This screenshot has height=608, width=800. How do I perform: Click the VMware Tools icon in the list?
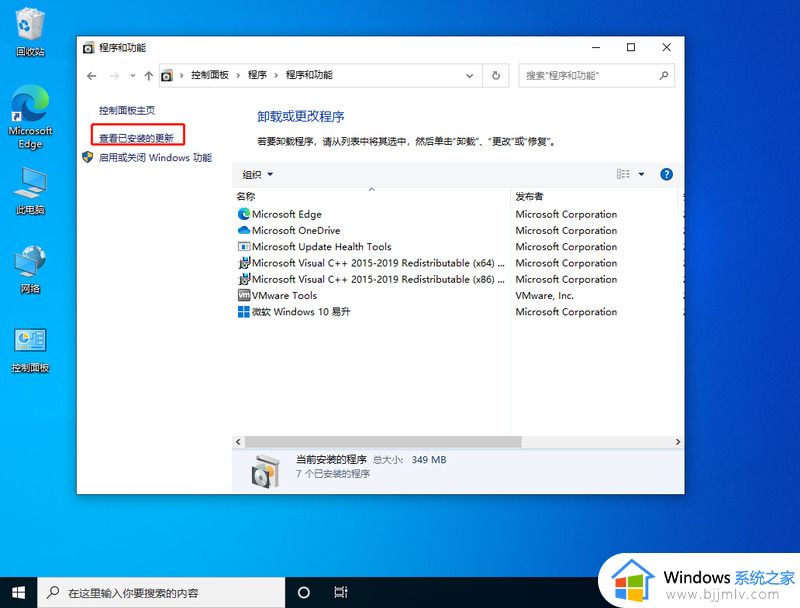[x=244, y=295]
